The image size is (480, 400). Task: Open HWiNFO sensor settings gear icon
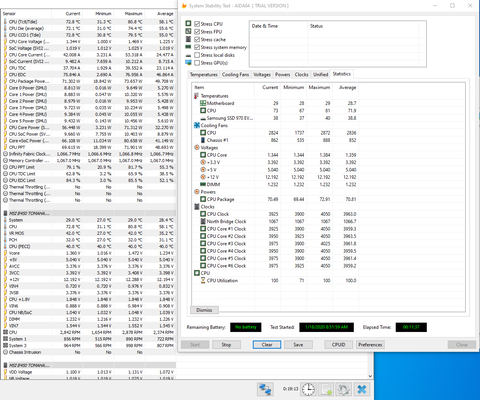pos(344,389)
